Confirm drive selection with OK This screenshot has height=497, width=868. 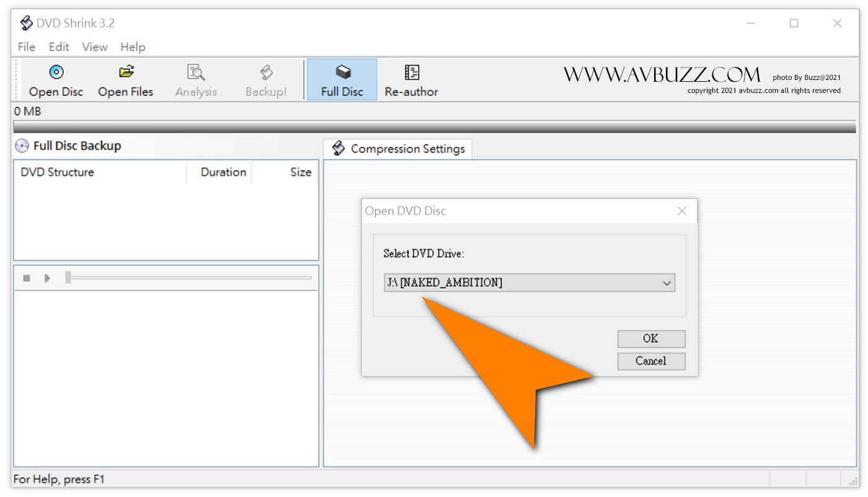tap(651, 338)
